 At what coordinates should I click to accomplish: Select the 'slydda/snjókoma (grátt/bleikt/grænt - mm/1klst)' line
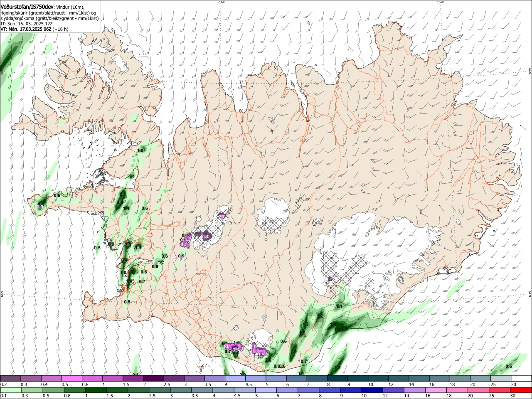(x=49, y=18)
